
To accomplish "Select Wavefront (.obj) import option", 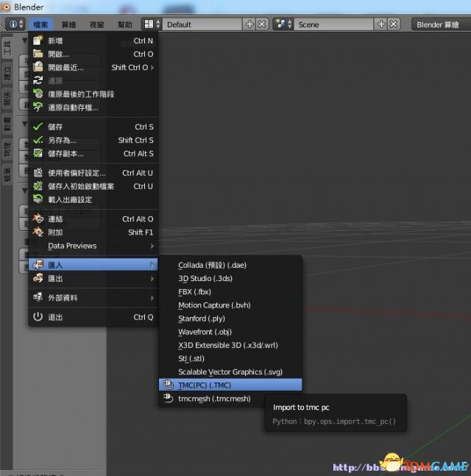I will tap(230, 332).
